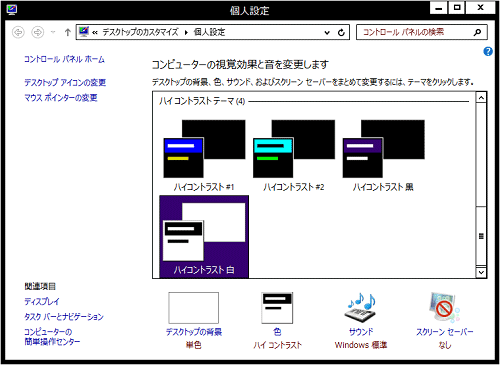
Task: Open the recent locations dropdown arrow
Action: [x=53, y=32]
